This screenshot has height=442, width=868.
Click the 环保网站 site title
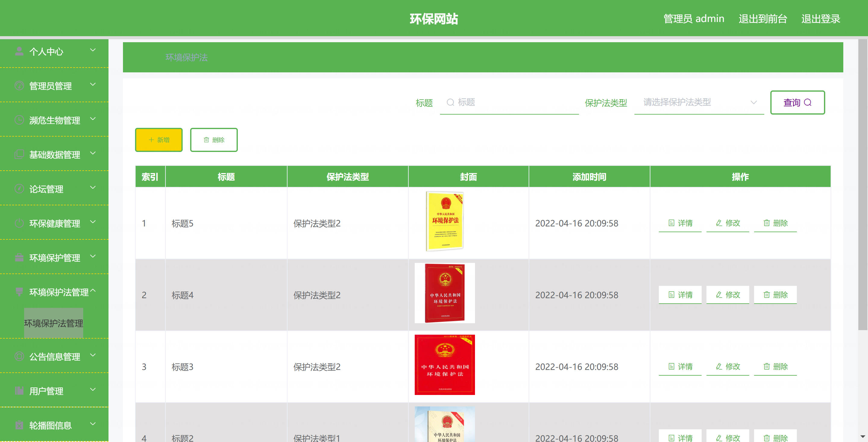click(x=434, y=19)
